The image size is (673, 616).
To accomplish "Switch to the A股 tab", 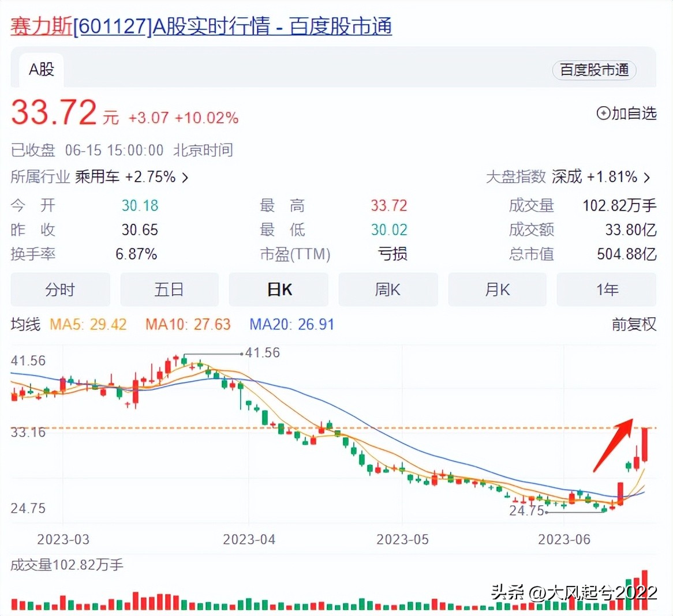I will coord(40,70).
